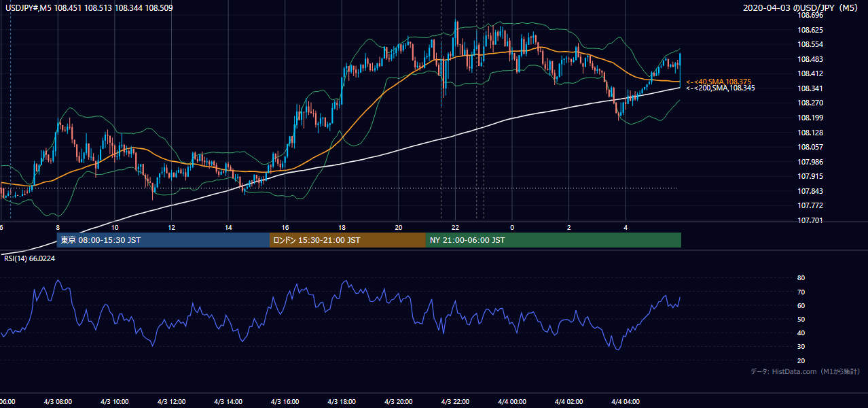Image resolution: width=868 pixels, height=408 pixels.
Task: Click price level 107.986 on the axis
Action: click(810, 162)
